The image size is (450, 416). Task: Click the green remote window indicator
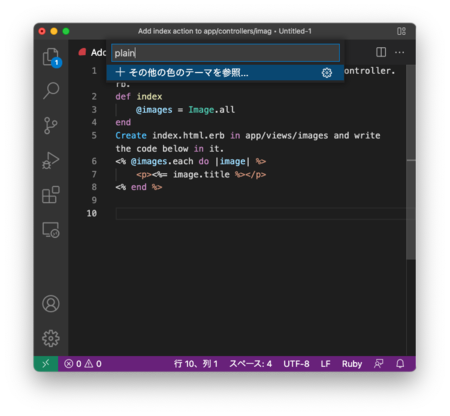click(46, 364)
